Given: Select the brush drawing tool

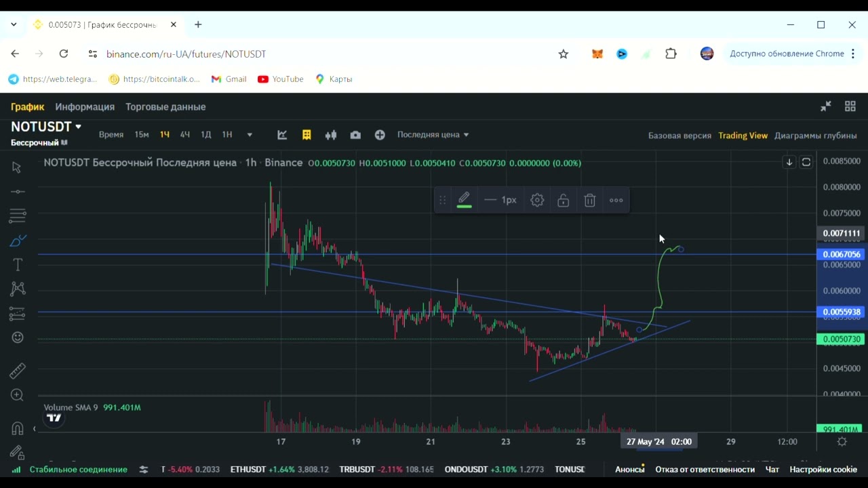Looking at the screenshot, I should pyautogui.click(x=18, y=241).
